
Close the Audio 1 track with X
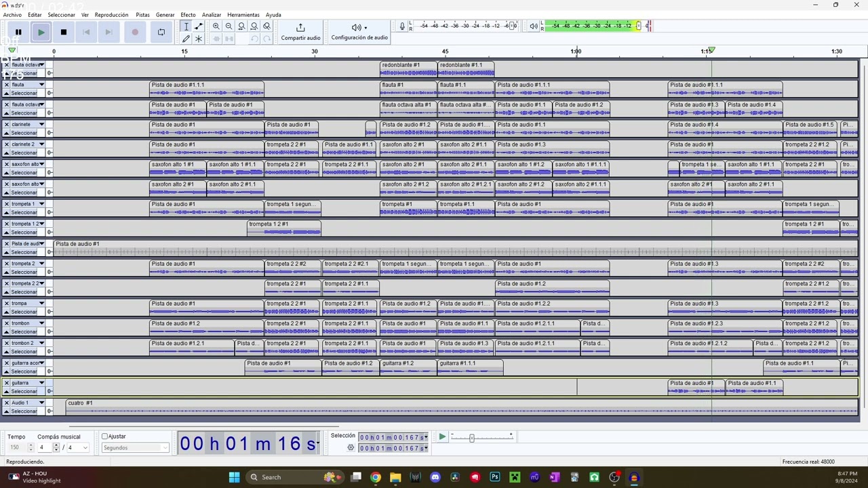[x=7, y=403]
